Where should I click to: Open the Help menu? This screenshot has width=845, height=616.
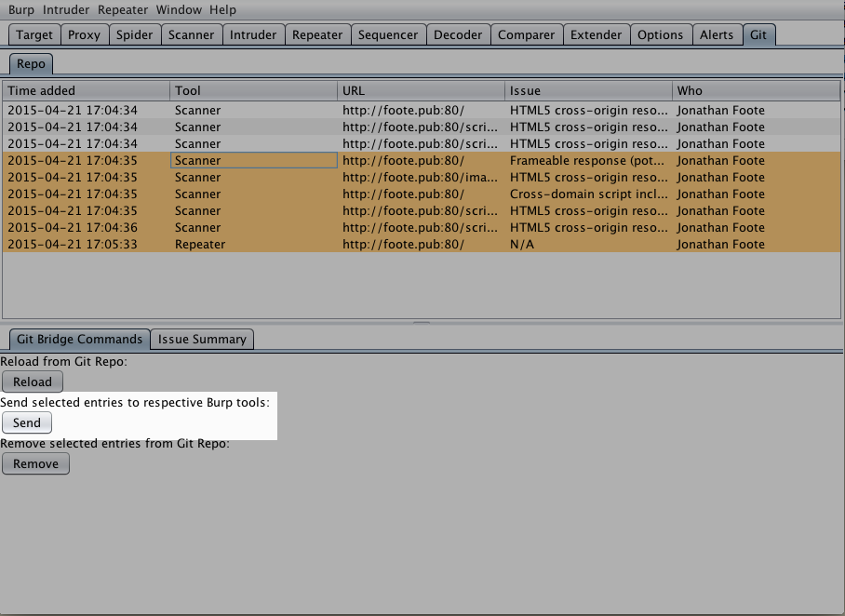222,9
